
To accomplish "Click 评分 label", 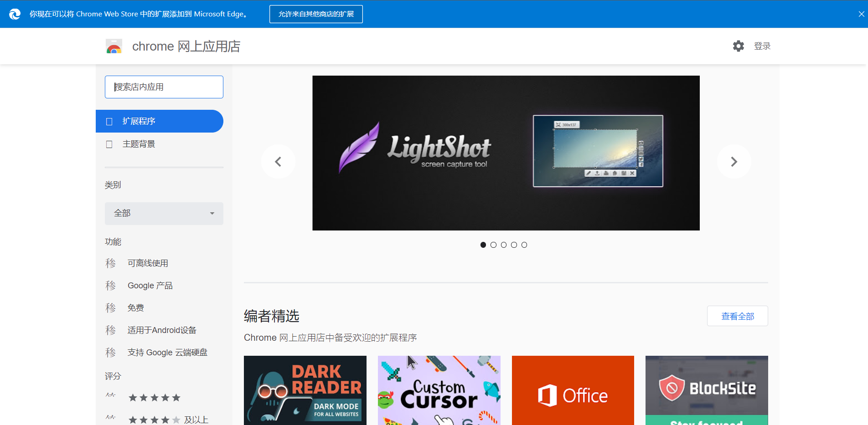I will coord(113,376).
